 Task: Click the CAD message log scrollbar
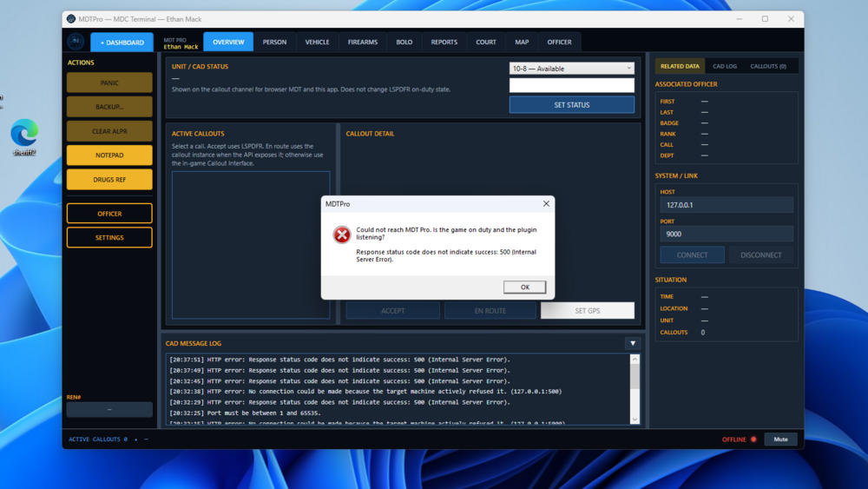coord(635,389)
